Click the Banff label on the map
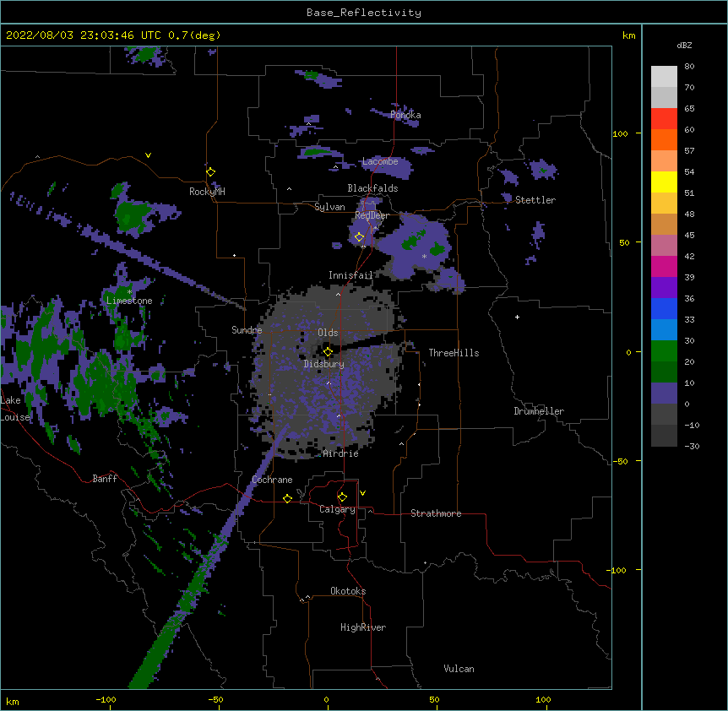 tap(105, 479)
